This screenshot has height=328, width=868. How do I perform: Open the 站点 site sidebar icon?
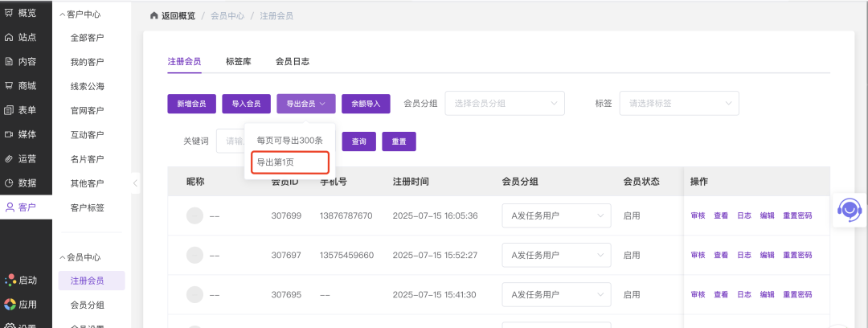[9, 37]
